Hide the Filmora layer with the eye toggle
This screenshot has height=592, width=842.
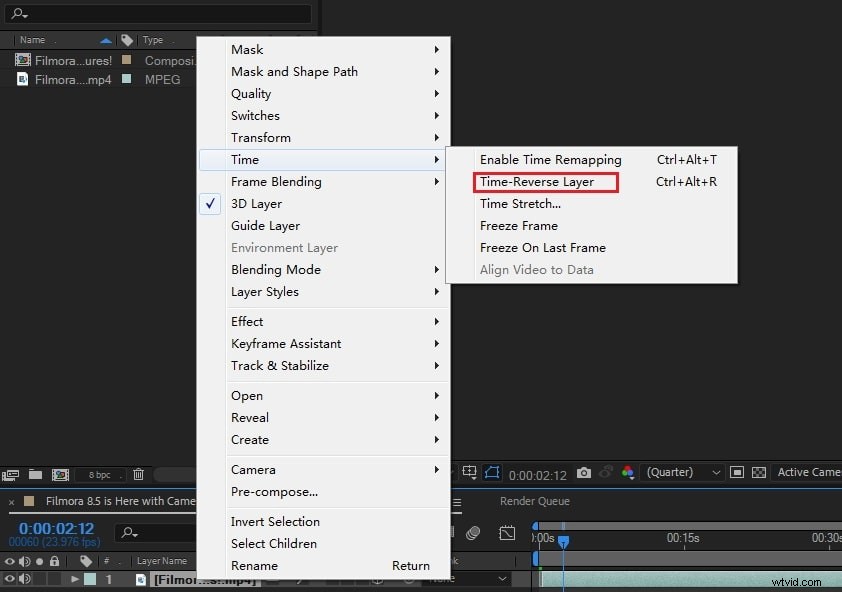(10, 577)
